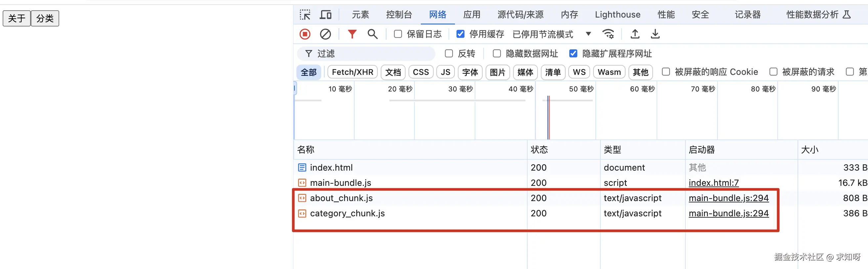Sort requests by the 名称 column header
This screenshot has width=868, height=269.
pos(410,149)
